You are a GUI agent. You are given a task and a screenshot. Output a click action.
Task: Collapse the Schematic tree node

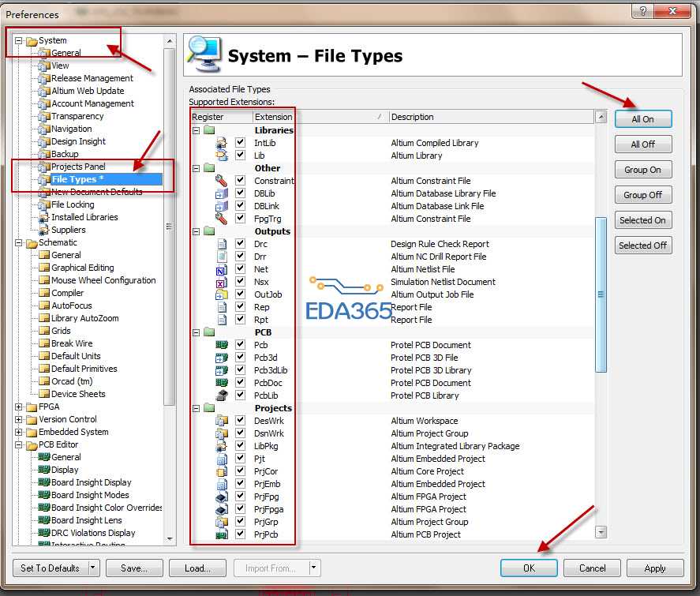19,243
